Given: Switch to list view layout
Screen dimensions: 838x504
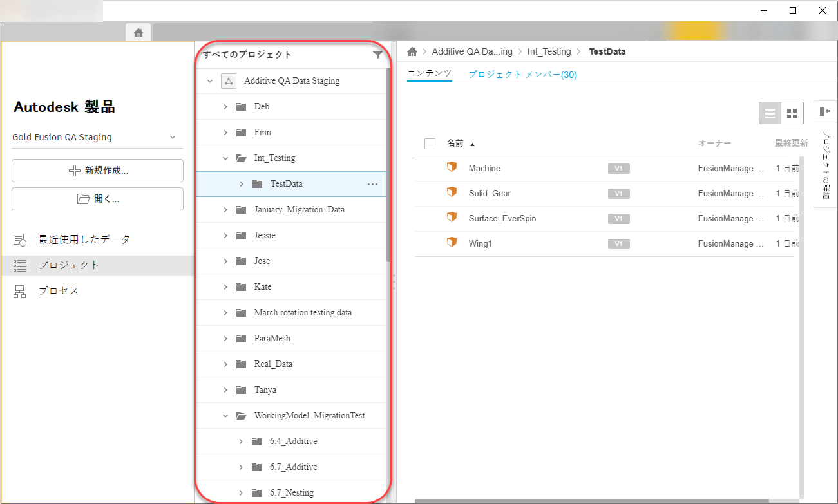Looking at the screenshot, I should tap(770, 113).
